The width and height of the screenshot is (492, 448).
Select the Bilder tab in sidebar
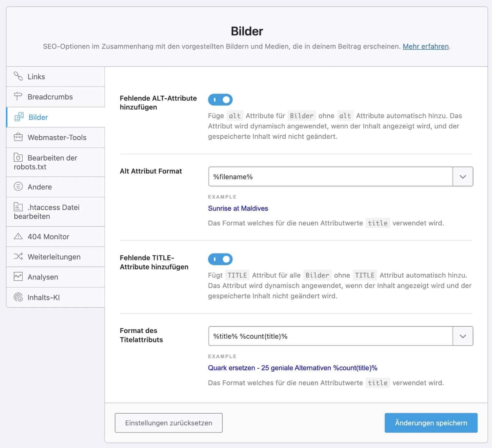38,117
